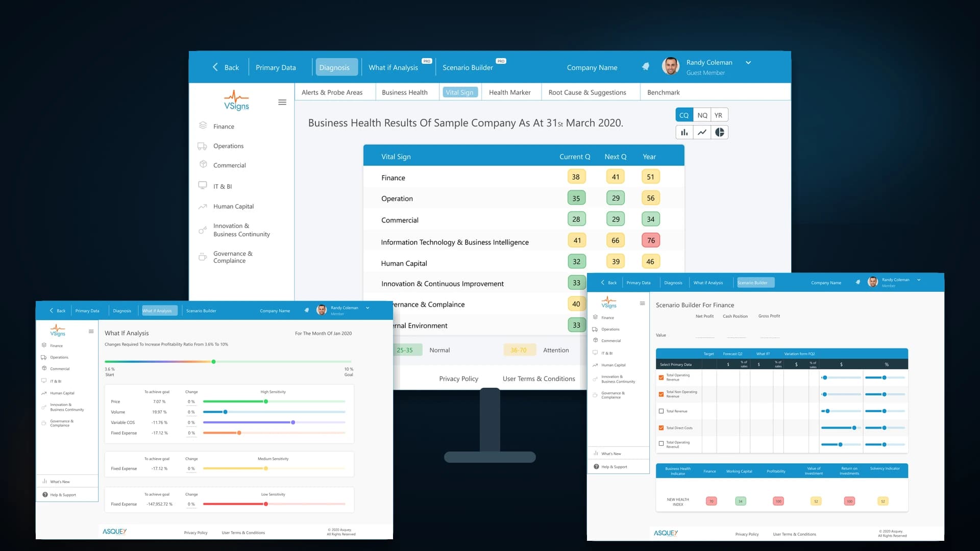980x551 pixels.
Task: Check the Total Revenue checkbox
Action: pos(661,411)
